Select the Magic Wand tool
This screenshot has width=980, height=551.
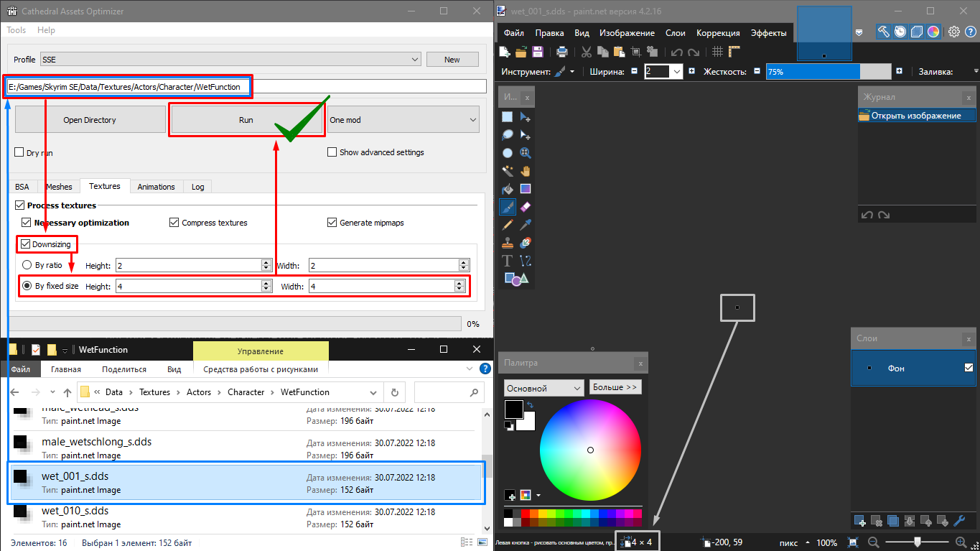[x=508, y=170]
